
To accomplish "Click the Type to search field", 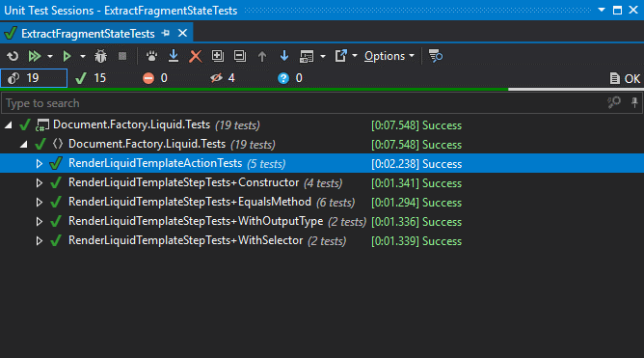I will pyautogui.click(x=304, y=103).
